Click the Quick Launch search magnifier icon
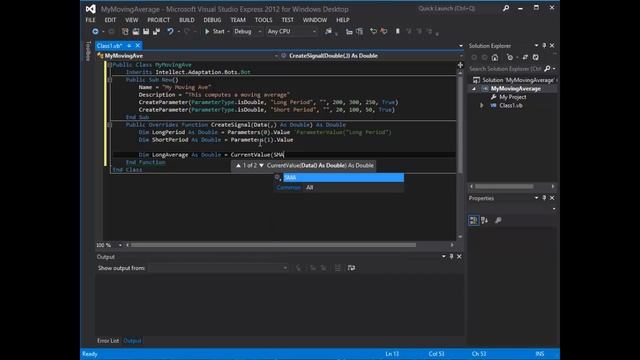The width and height of the screenshot is (640, 360). pos(506,8)
